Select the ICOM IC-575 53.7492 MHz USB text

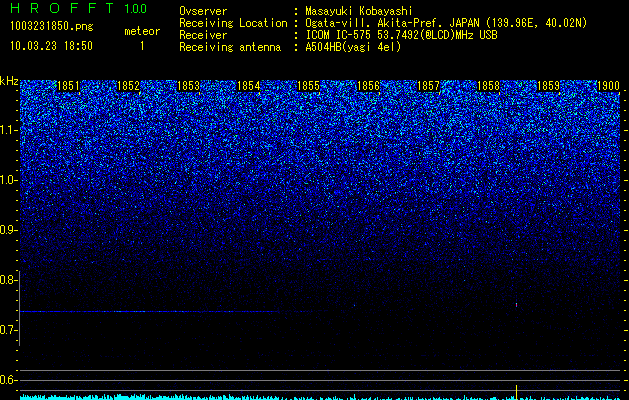401,35
